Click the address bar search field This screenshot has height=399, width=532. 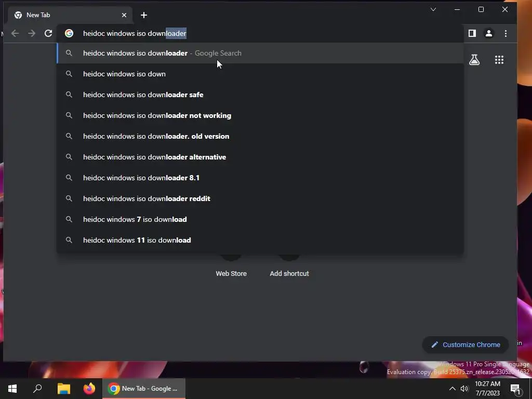point(260,33)
